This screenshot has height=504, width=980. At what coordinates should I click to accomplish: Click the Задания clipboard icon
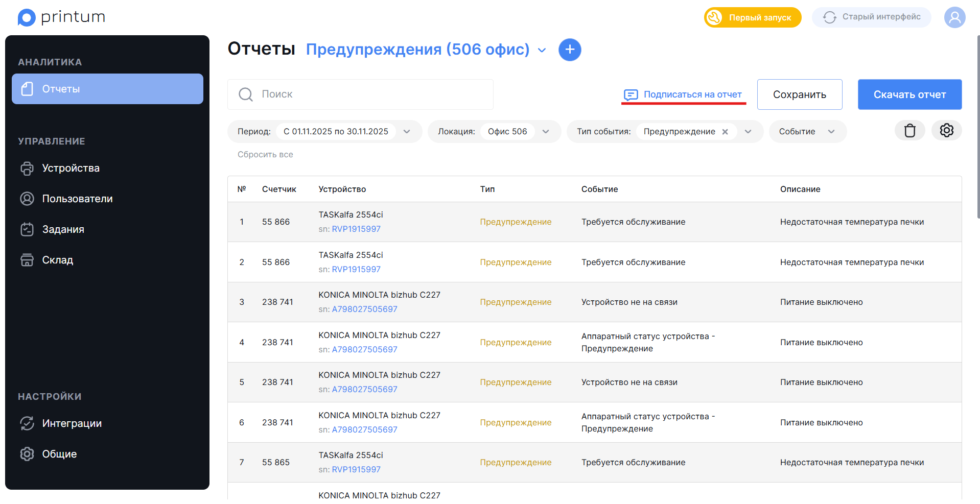point(27,229)
